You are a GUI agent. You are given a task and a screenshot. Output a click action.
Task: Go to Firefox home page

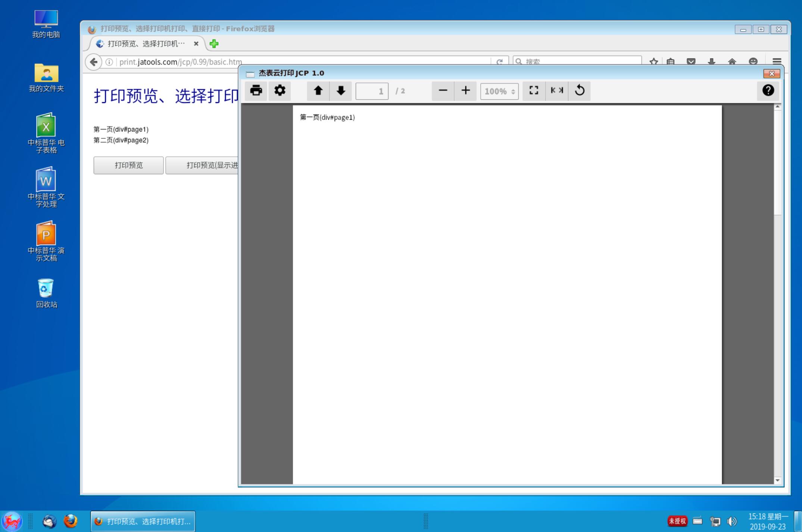click(x=732, y=62)
